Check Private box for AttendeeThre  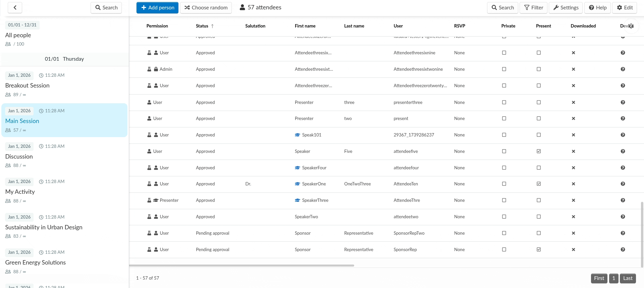click(504, 200)
